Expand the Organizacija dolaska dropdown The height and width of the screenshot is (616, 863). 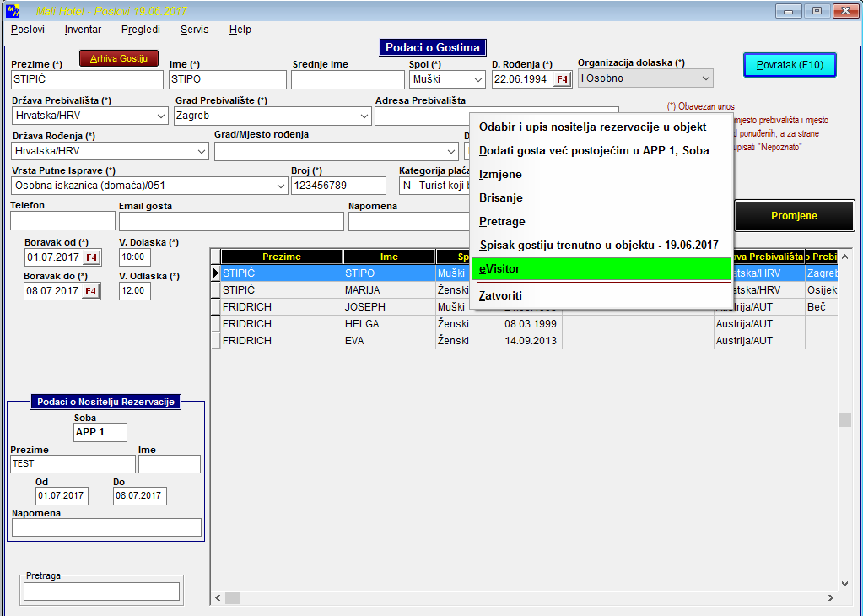pos(705,78)
